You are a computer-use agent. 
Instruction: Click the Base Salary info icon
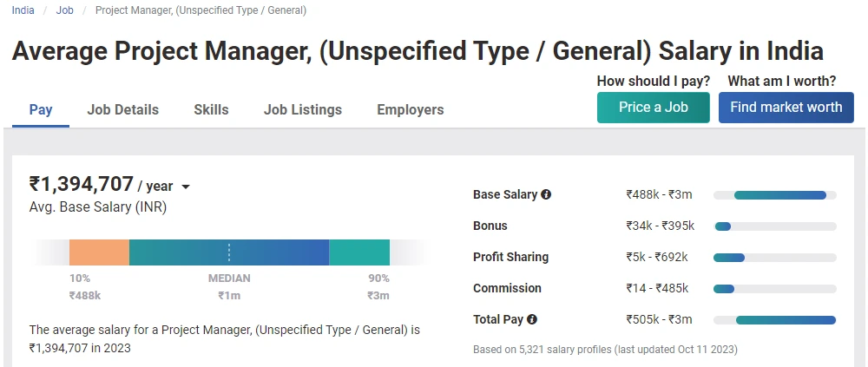tap(546, 195)
